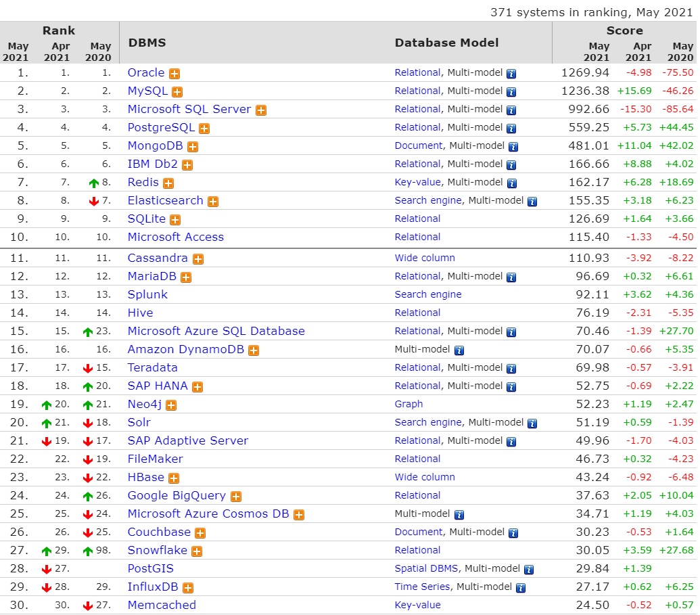Click Wide column link in HBase row
The image size is (700, 615).
(x=425, y=478)
